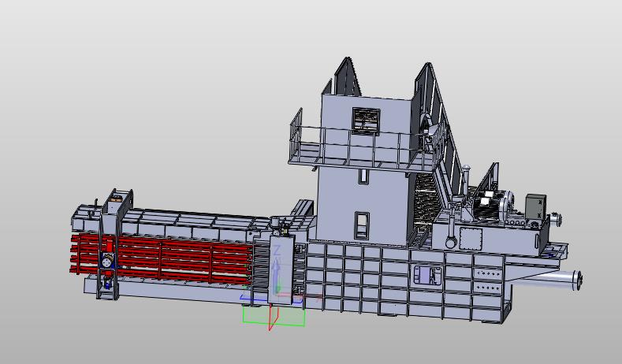Select the side inspection hatch on chamber
The image size is (622, 364).
(x=427, y=275)
